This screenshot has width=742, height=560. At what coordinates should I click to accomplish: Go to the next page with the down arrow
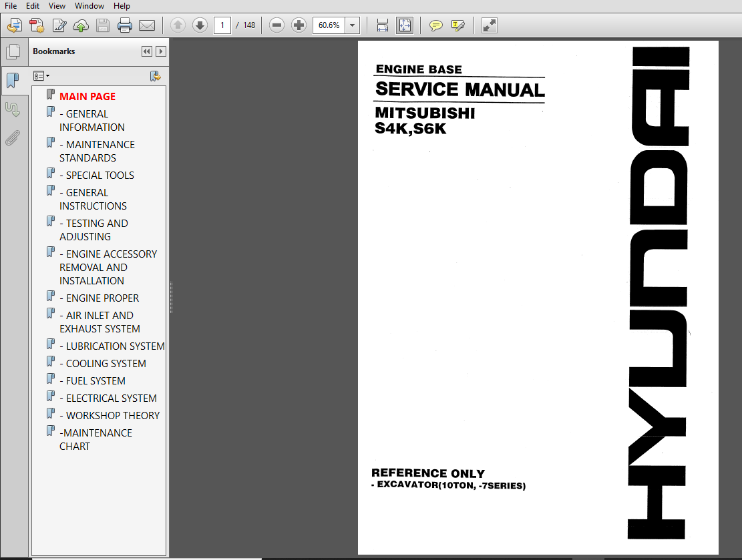point(200,25)
